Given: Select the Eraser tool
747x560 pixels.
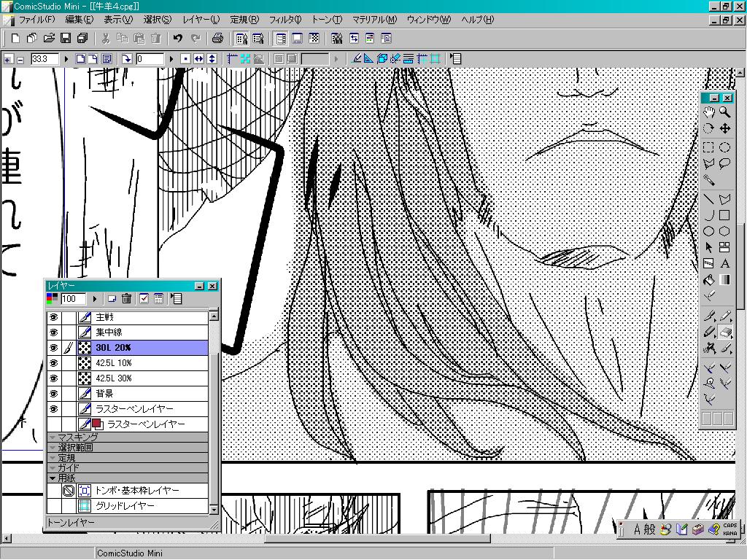Looking at the screenshot, I should (724, 332).
